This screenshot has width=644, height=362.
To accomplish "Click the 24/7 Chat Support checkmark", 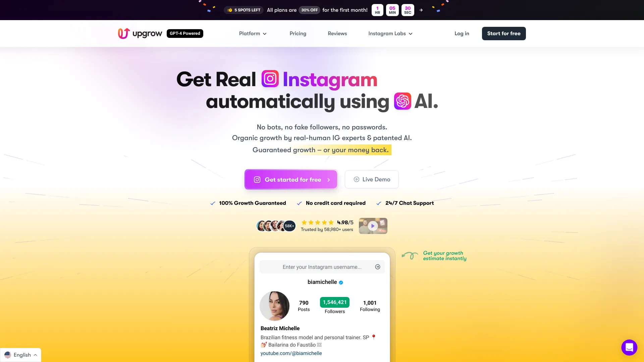I will (x=379, y=203).
